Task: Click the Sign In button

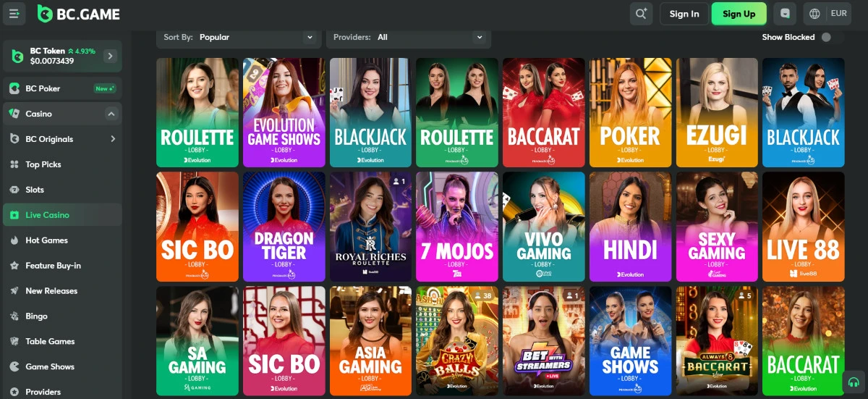Action: [684, 14]
